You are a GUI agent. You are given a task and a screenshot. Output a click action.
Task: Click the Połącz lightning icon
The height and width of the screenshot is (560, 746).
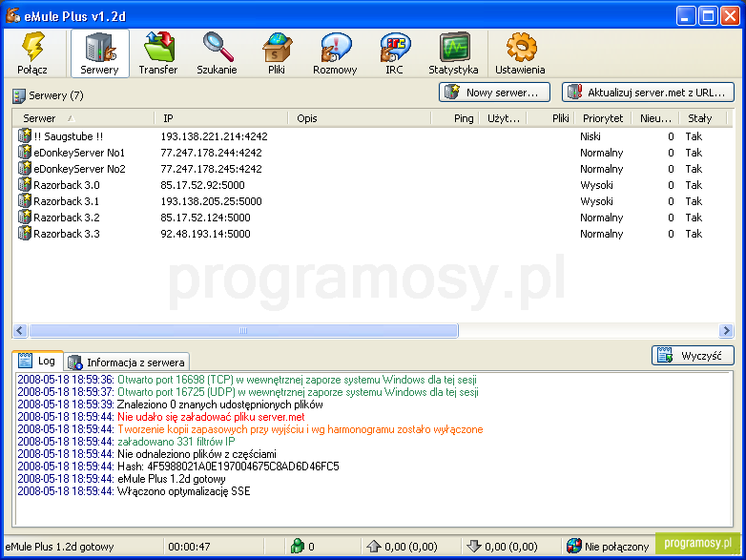click(32, 47)
